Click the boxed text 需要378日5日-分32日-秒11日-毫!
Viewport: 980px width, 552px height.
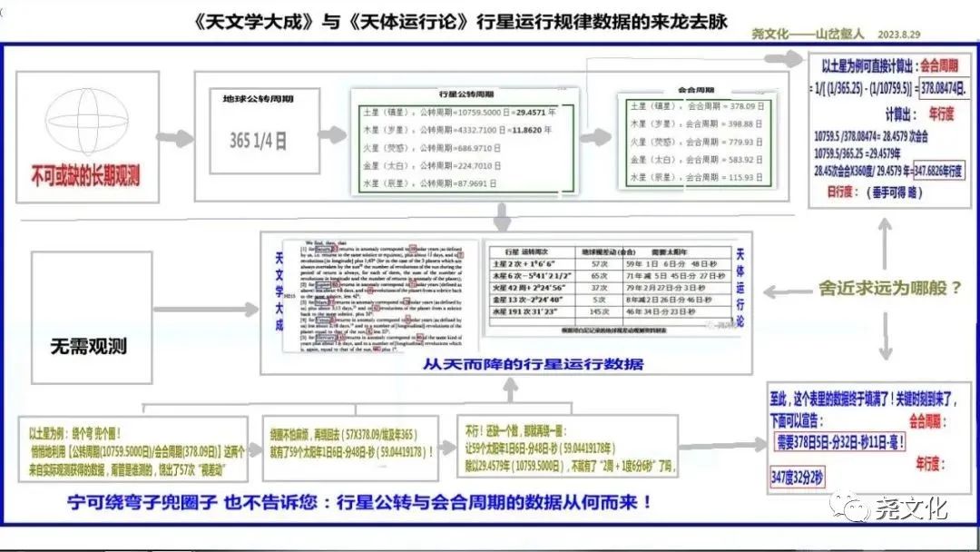(x=839, y=443)
